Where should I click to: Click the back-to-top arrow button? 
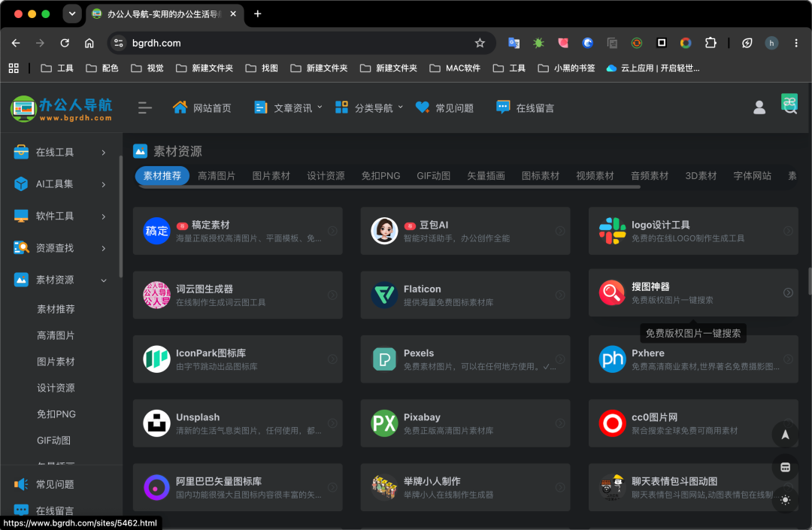tap(785, 435)
